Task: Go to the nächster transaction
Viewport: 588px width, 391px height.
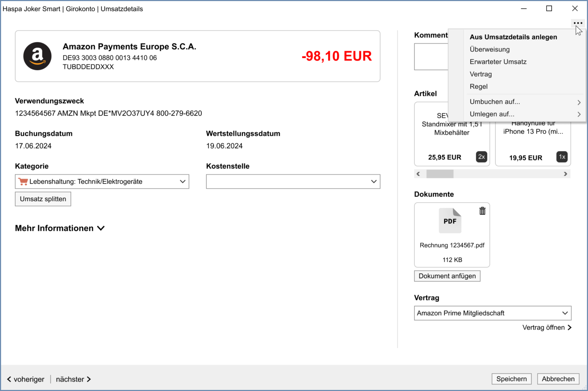Action: [x=73, y=379]
